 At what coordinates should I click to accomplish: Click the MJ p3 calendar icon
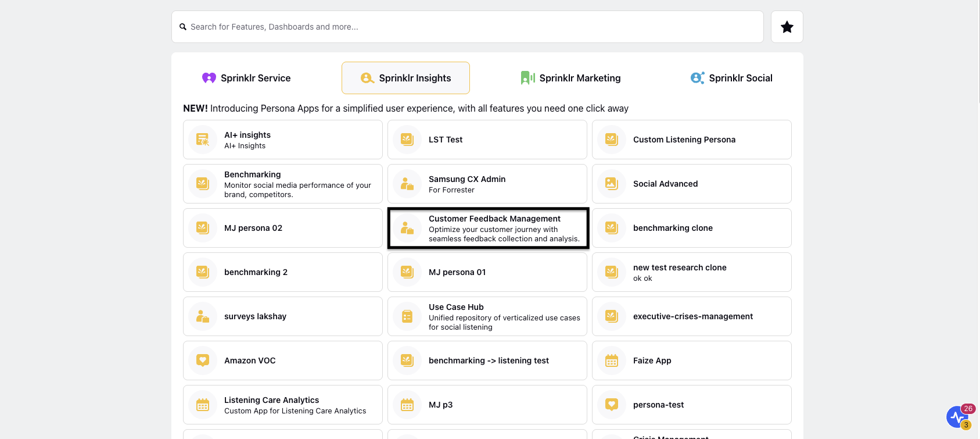407,405
